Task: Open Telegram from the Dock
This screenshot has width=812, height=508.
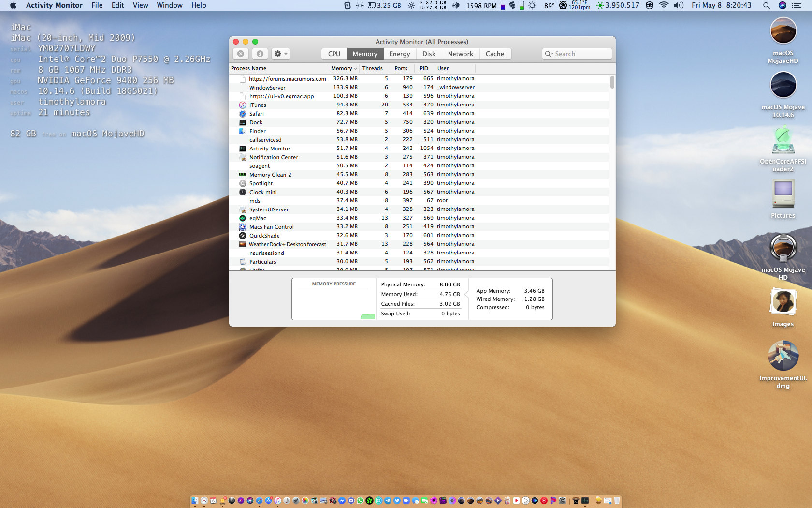Action: point(388,501)
